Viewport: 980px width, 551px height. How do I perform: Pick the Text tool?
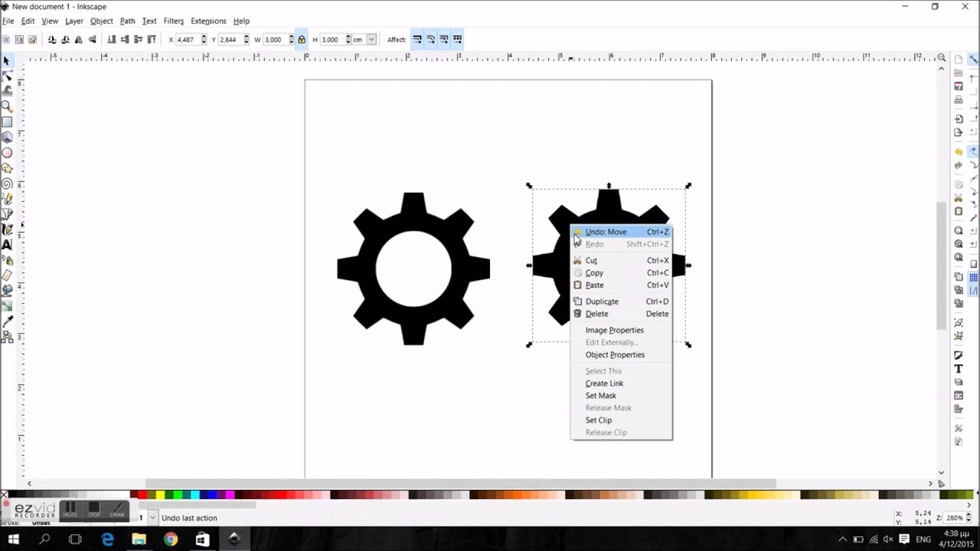click(x=9, y=245)
